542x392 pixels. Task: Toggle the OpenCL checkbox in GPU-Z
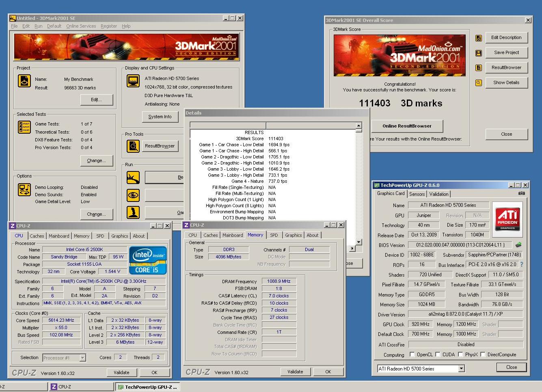tap(412, 354)
